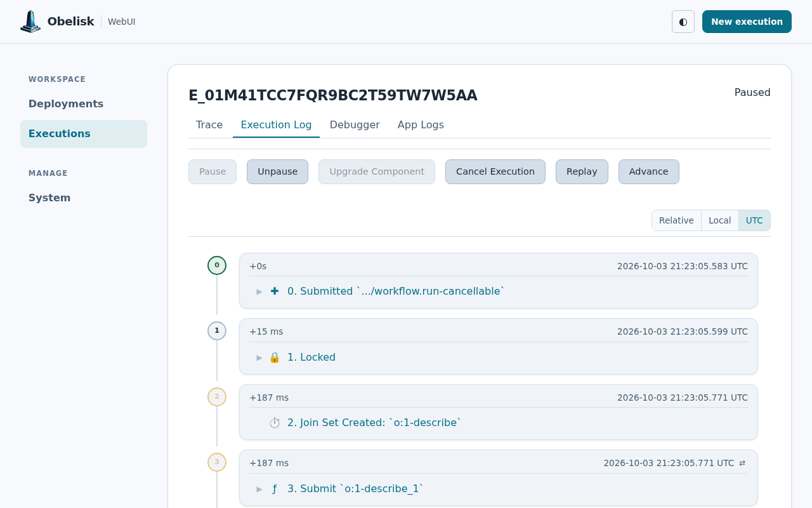The image size is (812, 508).
Task: Expand the '3. Submit o:1-describe_1' entry
Action: [x=259, y=489]
